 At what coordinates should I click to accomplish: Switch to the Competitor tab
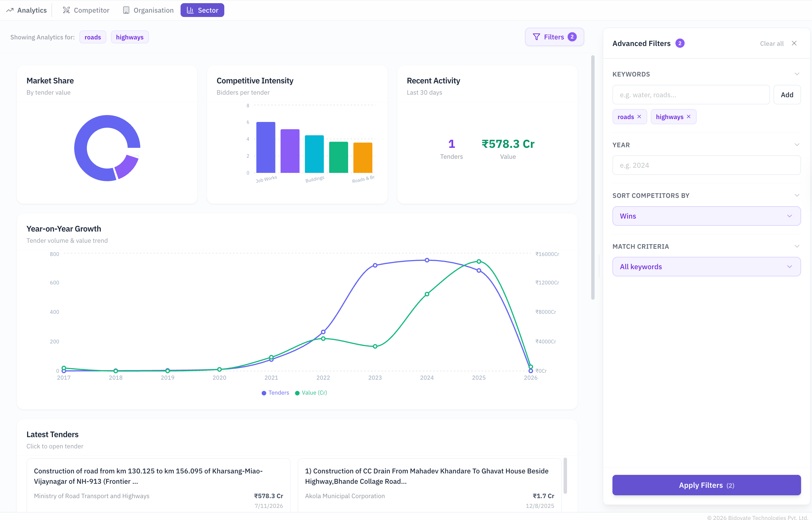pos(86,10)
